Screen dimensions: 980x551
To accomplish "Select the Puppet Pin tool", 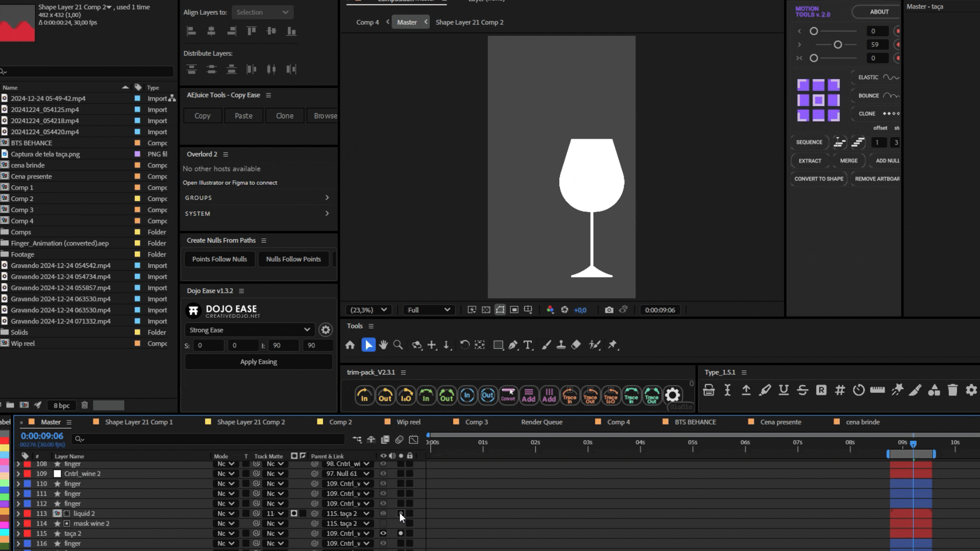I will [613, 345].
